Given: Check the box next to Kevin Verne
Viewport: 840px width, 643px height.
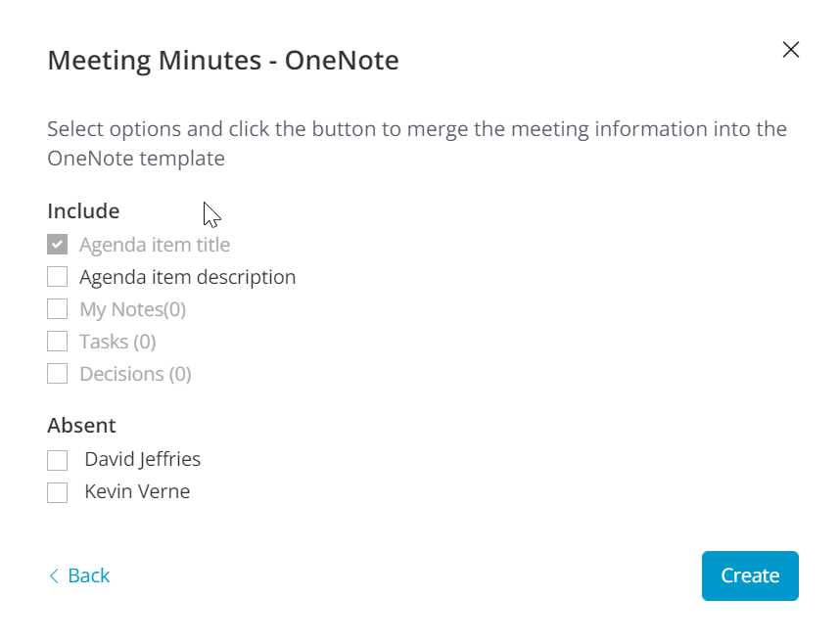Looking at the screenshot, I should [x=57, y=492].
